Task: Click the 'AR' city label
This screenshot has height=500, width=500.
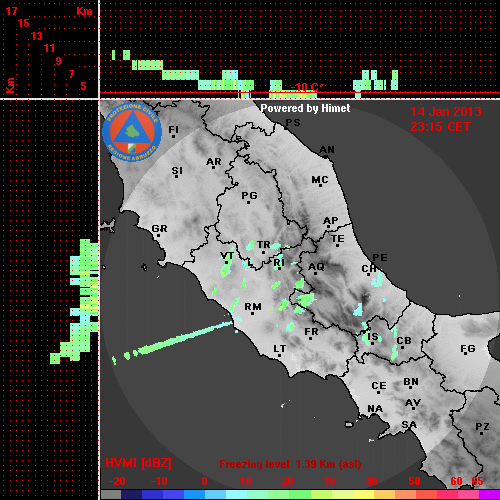Action: pyautogui.click(x=214, y=162)
